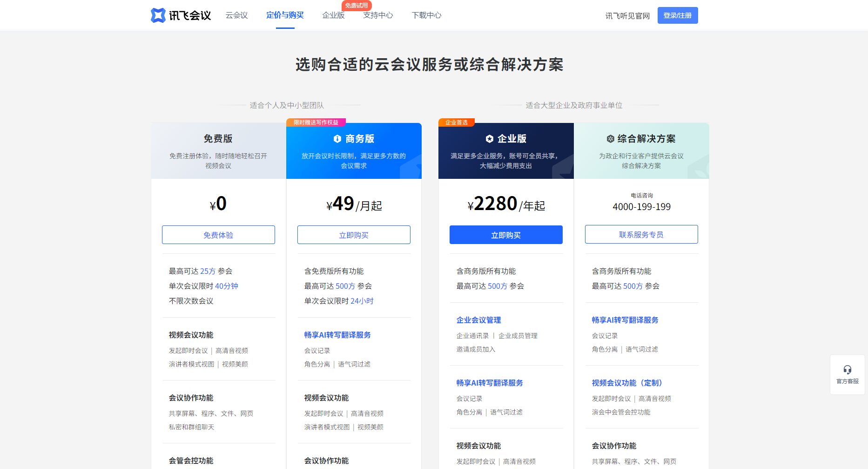Click the 企业版 hexagon icon
The height and width of the screenshot is (469, 868).
click(489, 139)
